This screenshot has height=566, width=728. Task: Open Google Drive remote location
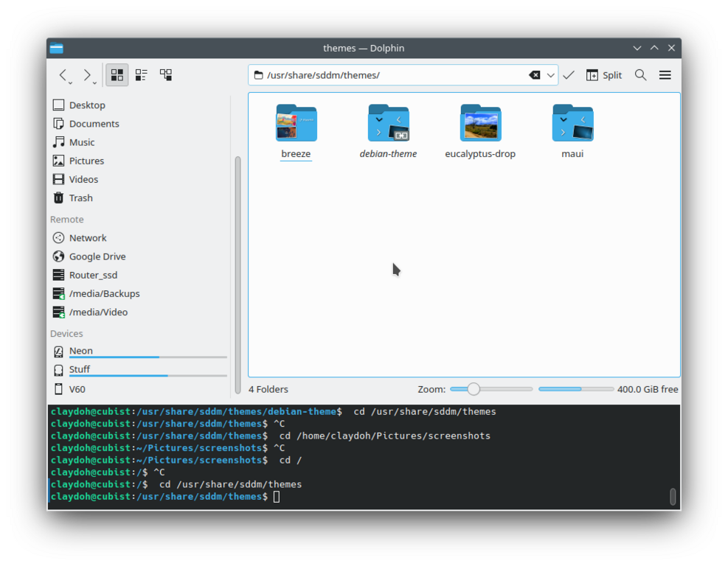click(x=97, y=256)
